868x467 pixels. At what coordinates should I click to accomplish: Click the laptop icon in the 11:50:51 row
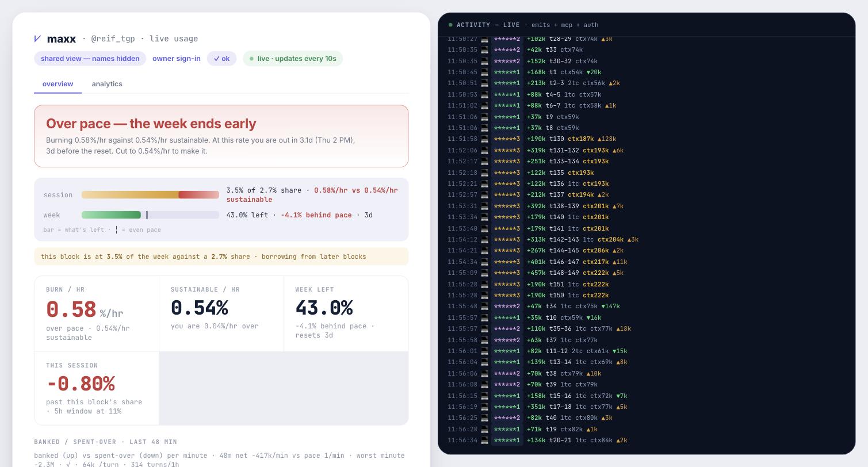[484, 83]
